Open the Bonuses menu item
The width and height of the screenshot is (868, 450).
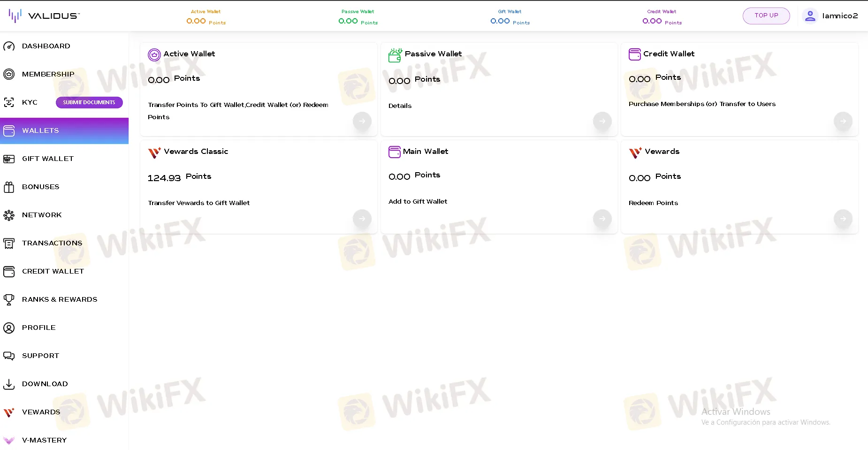[x=64, y=187]
